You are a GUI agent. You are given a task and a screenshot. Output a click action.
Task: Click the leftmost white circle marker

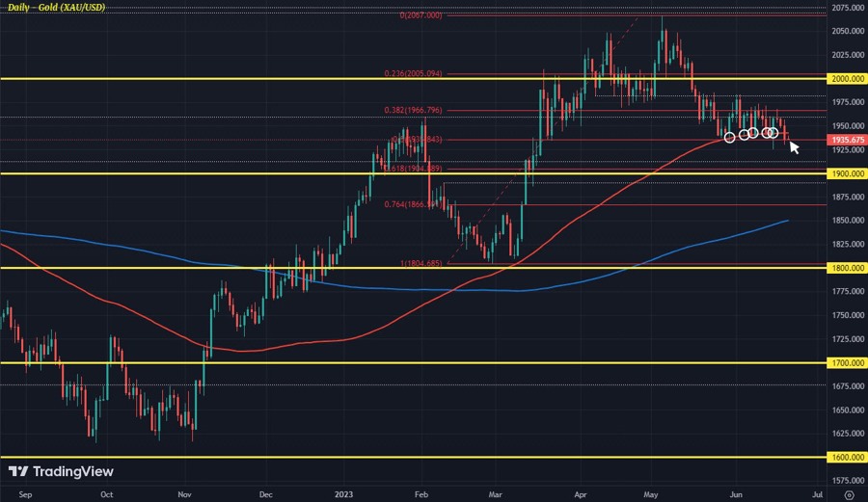pyautogui.click(x=729, y=138)
